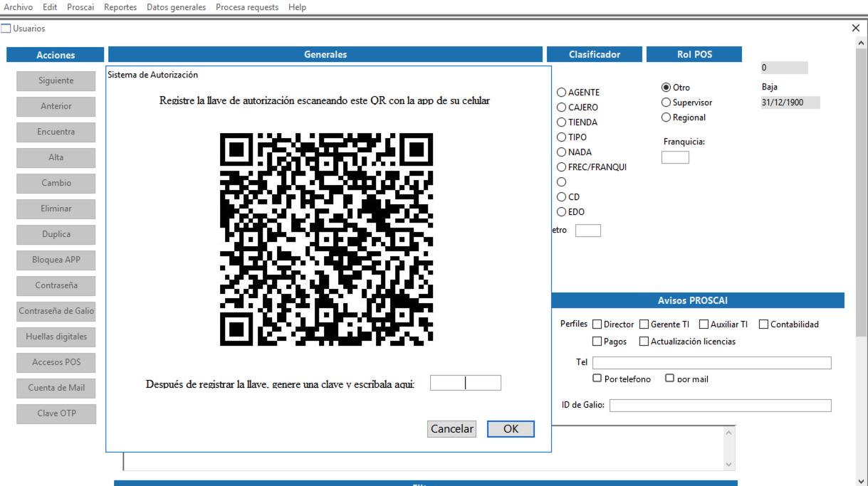Open the Reportes menu
The width and height of the screenshot is (868, 486).
pyautogui.click(x=120, y=7)
